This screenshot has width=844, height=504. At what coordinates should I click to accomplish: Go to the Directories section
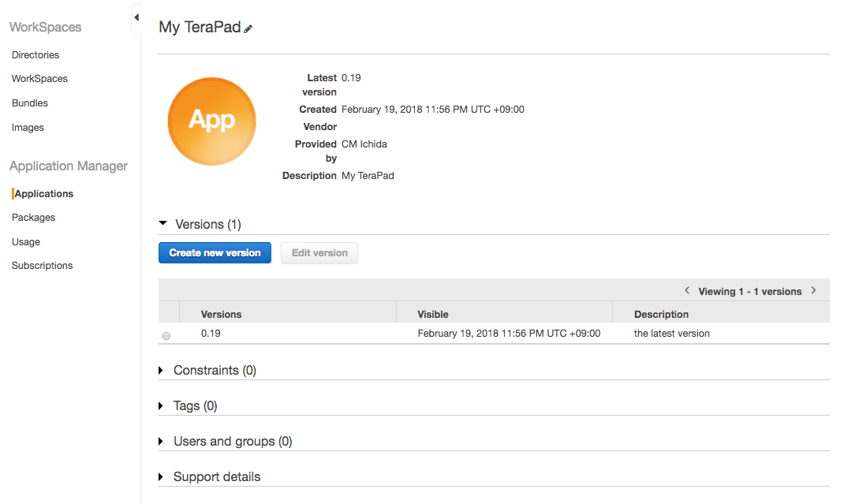[35, 54]
